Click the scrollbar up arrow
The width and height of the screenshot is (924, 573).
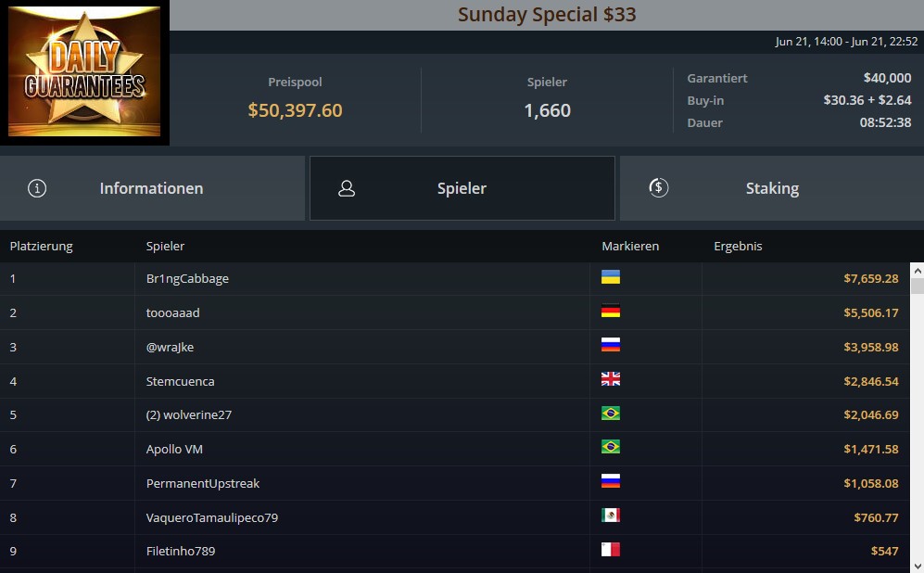coord(917,271)
